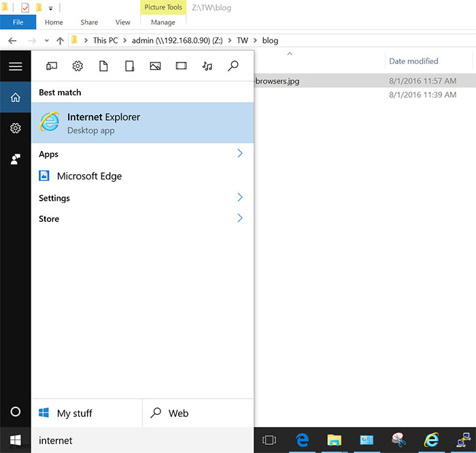Switch to the Home ribbon tab

[54, 22]
